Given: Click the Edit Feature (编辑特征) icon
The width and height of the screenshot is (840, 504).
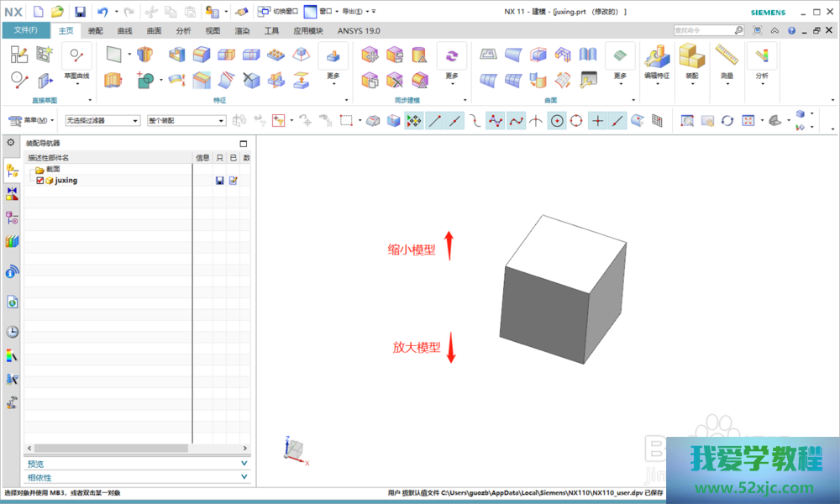Looking at the screenshot, I should [656, 57].
